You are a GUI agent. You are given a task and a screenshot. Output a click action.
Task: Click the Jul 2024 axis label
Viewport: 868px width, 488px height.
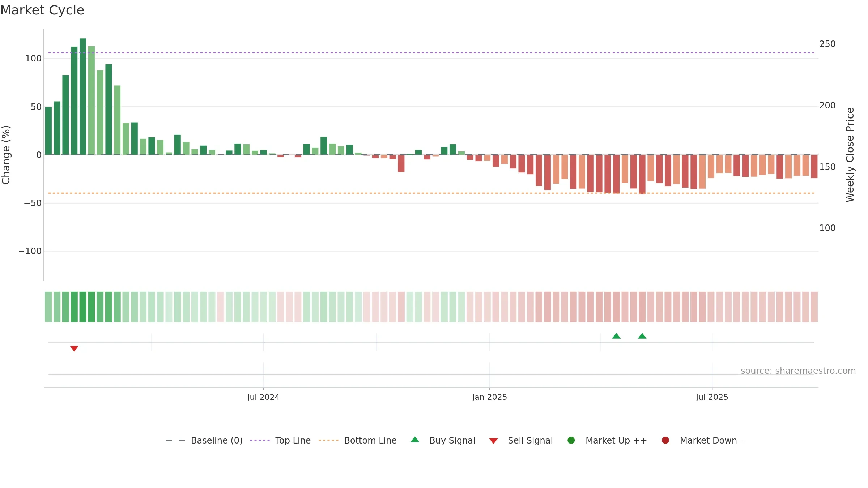click(263, 397)
